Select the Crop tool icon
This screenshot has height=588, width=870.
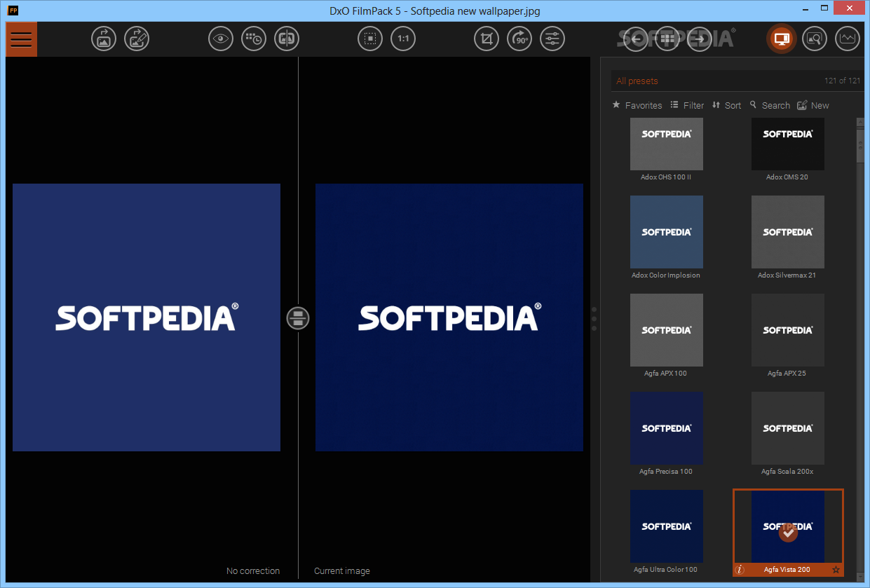[487, 39]
